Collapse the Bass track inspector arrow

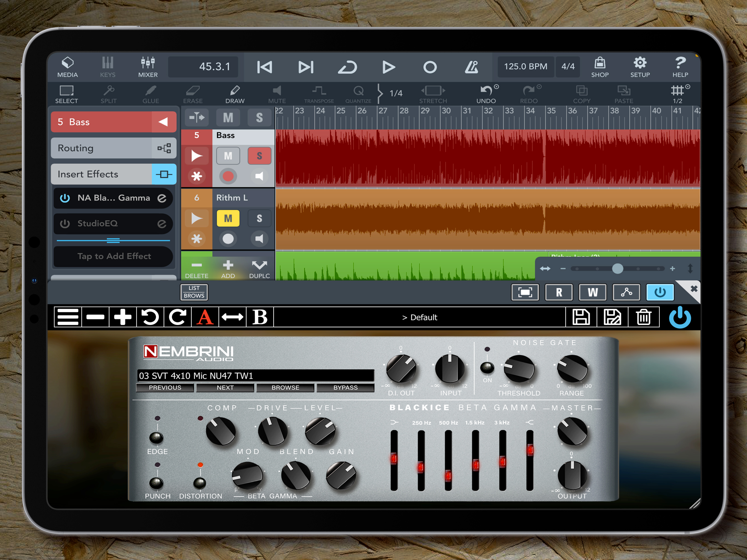pyautogui.click(x=164, y=122)
